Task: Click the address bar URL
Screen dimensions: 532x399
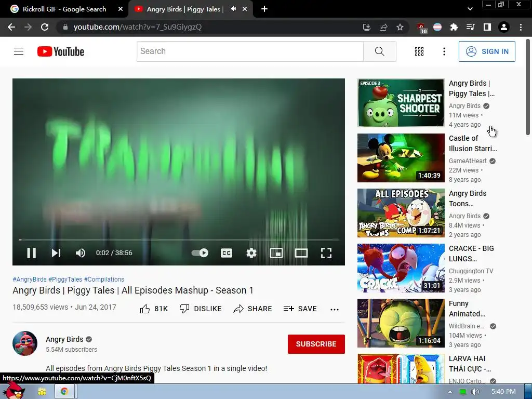Action: [137, 27]
